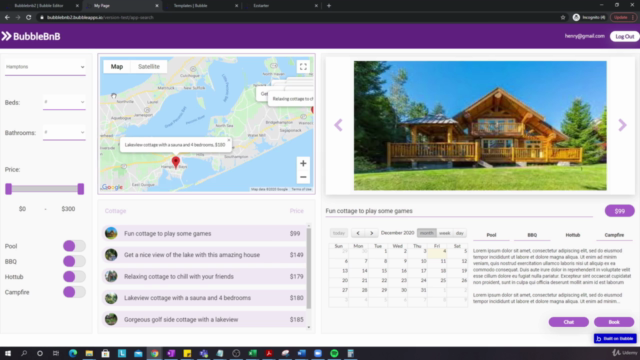Zoom in on the map
Viewport: 640px width, 360px height.
click(303, 163)
